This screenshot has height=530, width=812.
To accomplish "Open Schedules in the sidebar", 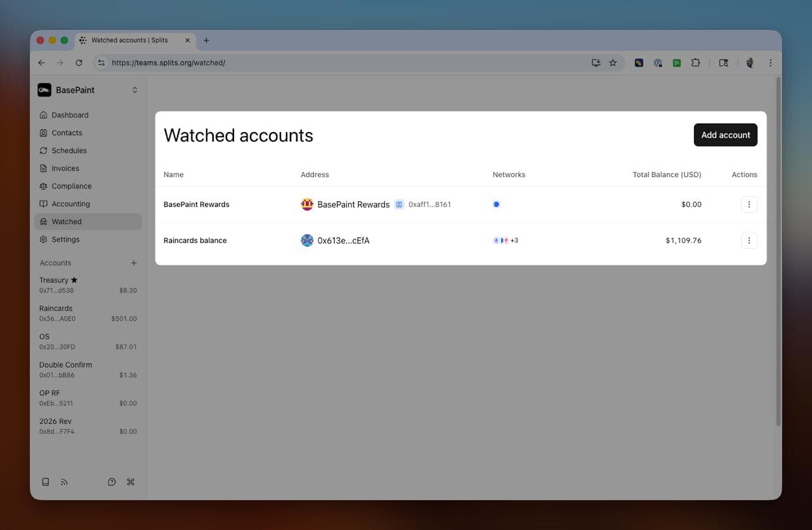I will [x=69, y=150].
